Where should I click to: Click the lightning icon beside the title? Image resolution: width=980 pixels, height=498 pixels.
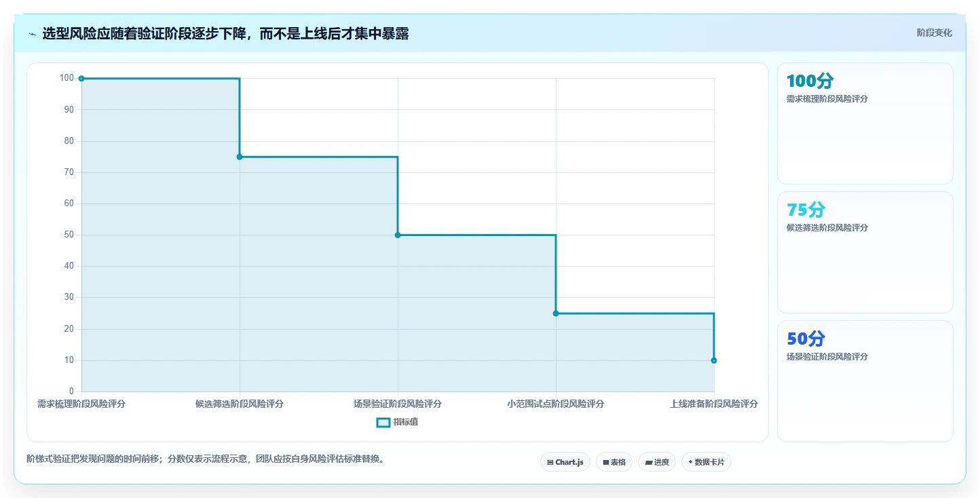[x=32, y=34]
